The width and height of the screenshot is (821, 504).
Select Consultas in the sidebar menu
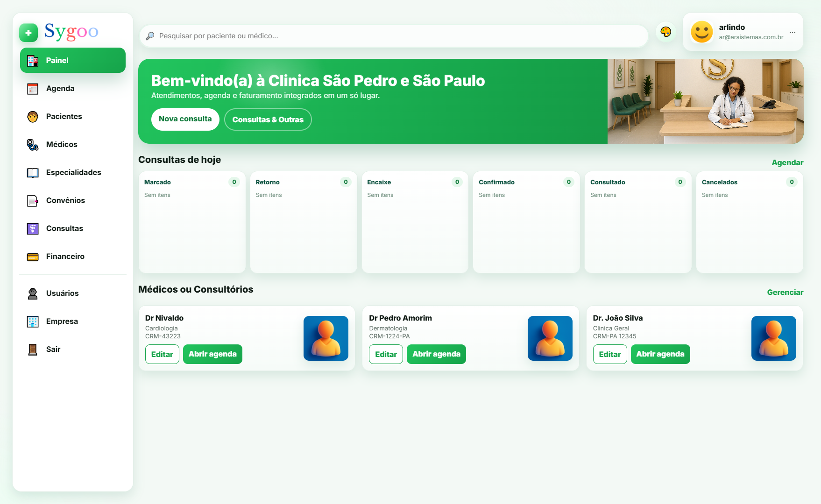coord(64,229)
